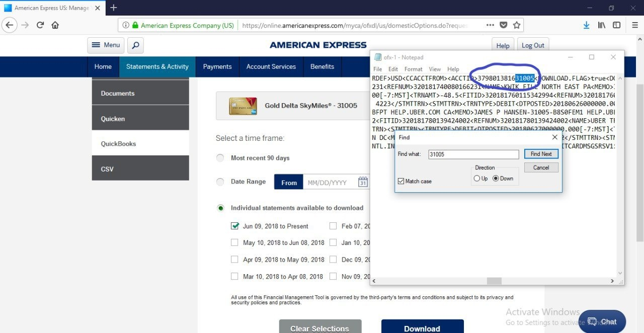Click green padlock site identity icon
Image resolution: width=644 pixels, height=333 pixels.
[135, 25]
